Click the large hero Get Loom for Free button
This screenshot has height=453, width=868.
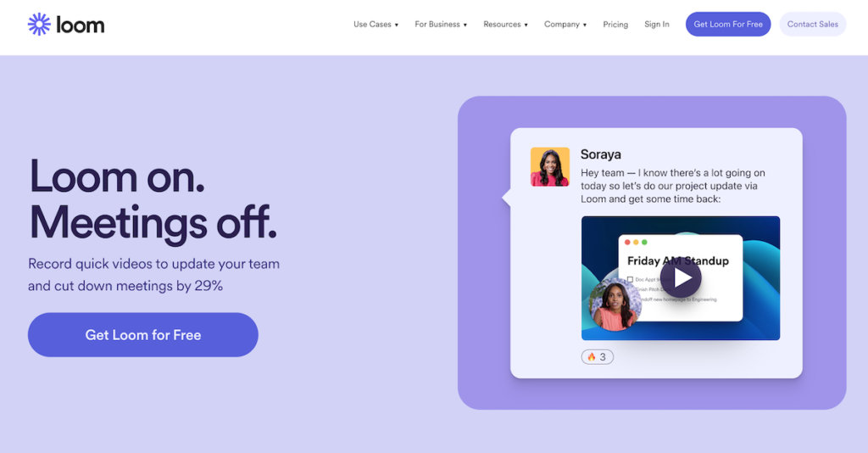142,334
